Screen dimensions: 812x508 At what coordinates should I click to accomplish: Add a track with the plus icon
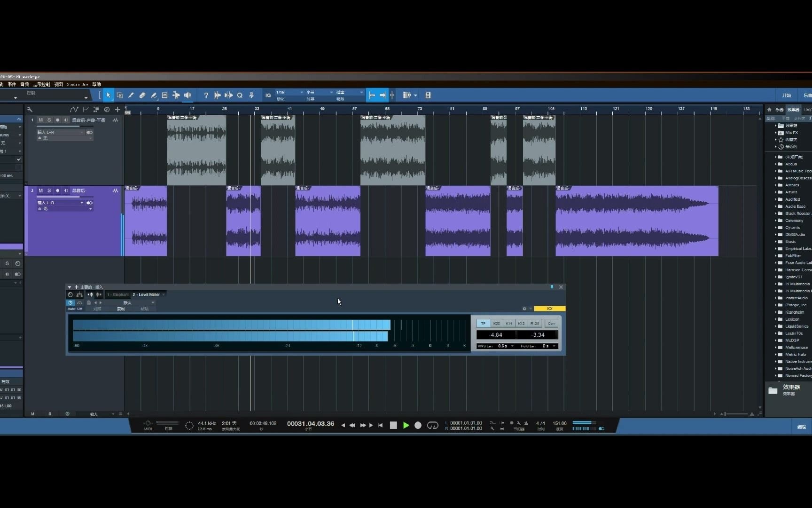click(117, 110)
